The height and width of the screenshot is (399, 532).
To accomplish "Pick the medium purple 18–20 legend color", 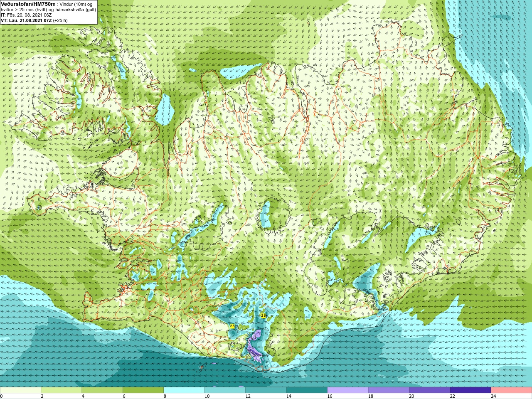I will click(389, 390).
